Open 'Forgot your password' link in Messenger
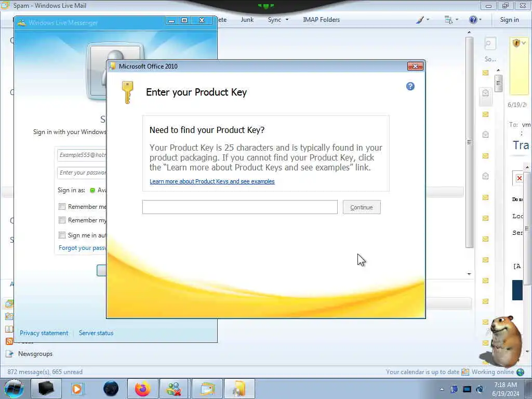532x399 pixels. [83, 248]
